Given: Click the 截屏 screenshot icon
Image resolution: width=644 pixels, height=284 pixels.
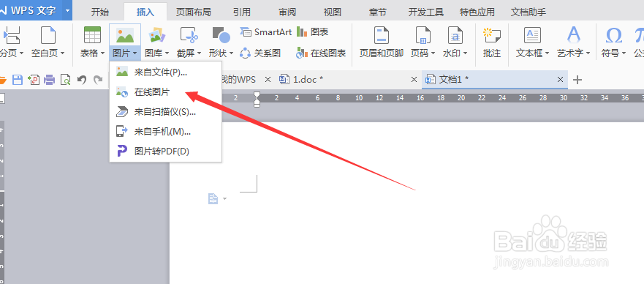Looking at the screenshot, I should (189, 35).
